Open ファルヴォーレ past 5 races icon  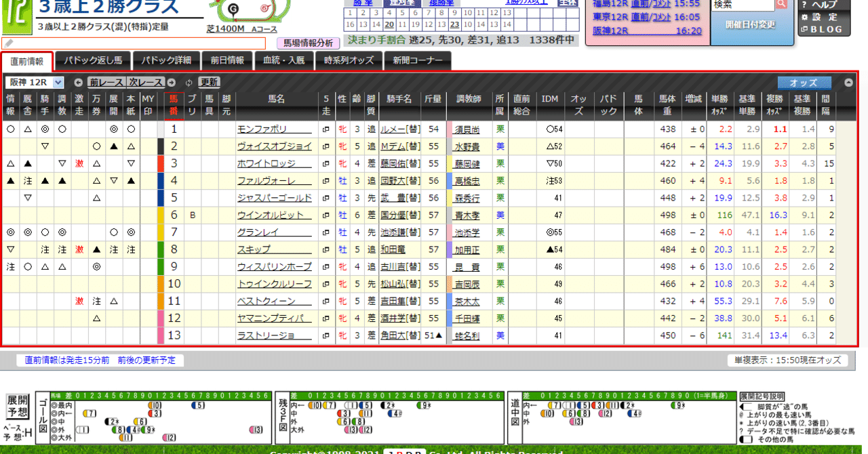click(326, 181)
